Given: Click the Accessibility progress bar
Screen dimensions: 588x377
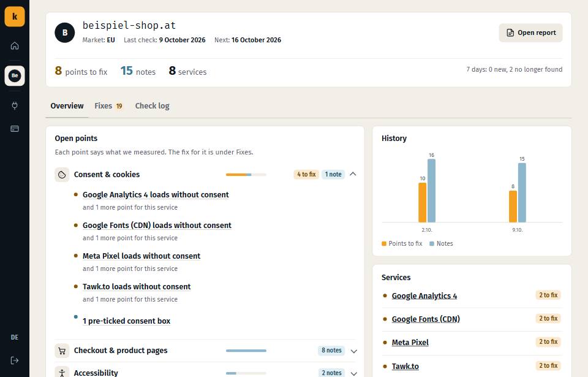Looking at the screenshot, I should 246,373.
